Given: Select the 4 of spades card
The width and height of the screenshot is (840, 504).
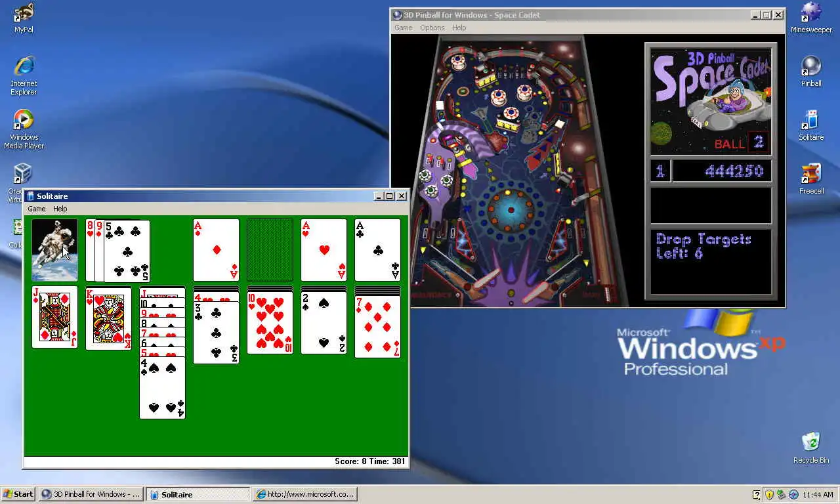Looking at the screenshot, I should coord(162,387).
